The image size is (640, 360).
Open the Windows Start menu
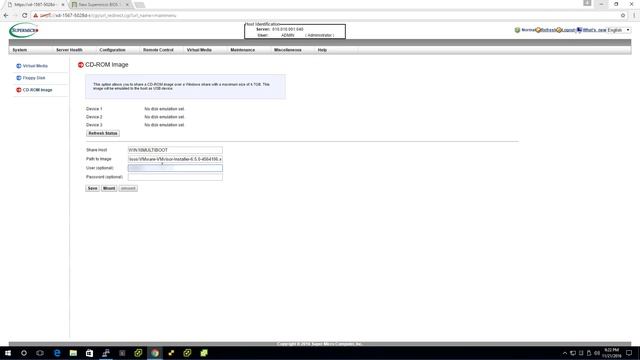[x=8, y=353]
